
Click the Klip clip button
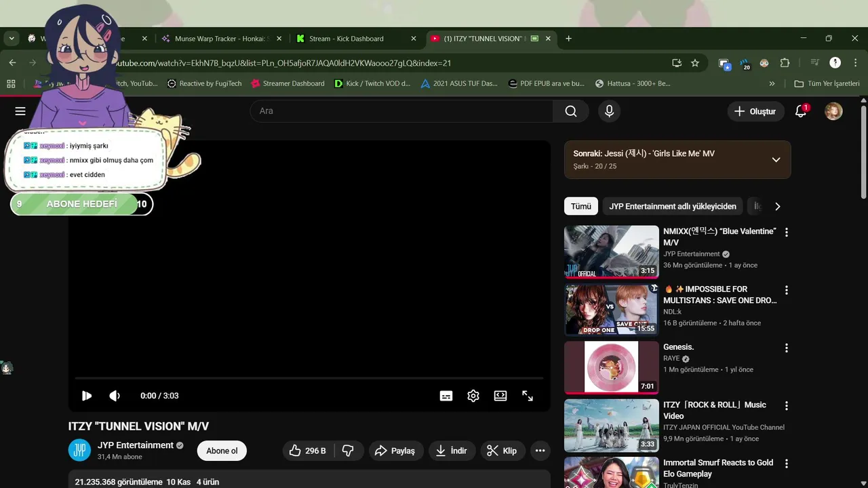[x=502, y=451]
